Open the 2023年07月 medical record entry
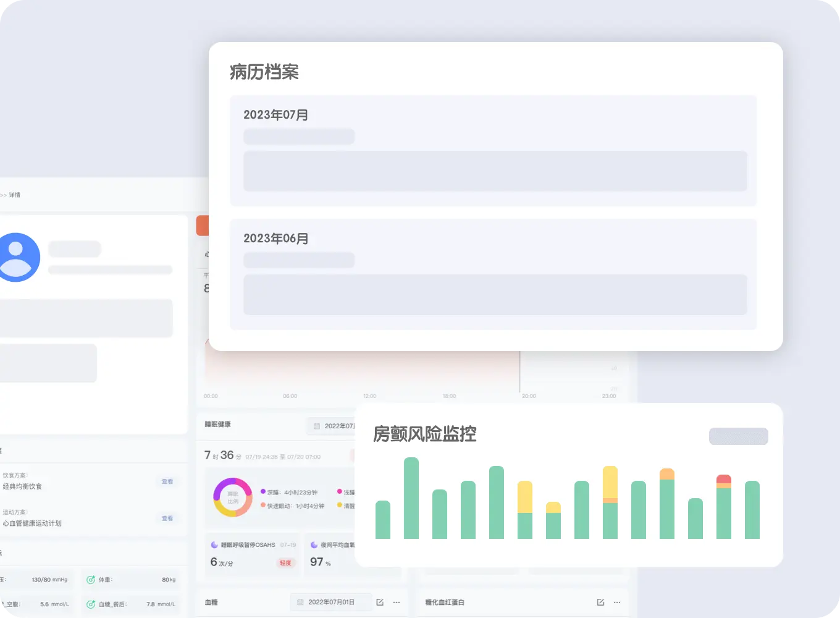The height and width of the screenshot is (618, 840). point(493,151)
